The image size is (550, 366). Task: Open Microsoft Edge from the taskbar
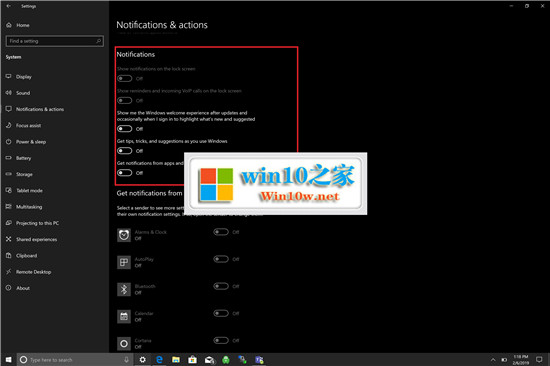(159, 360)
